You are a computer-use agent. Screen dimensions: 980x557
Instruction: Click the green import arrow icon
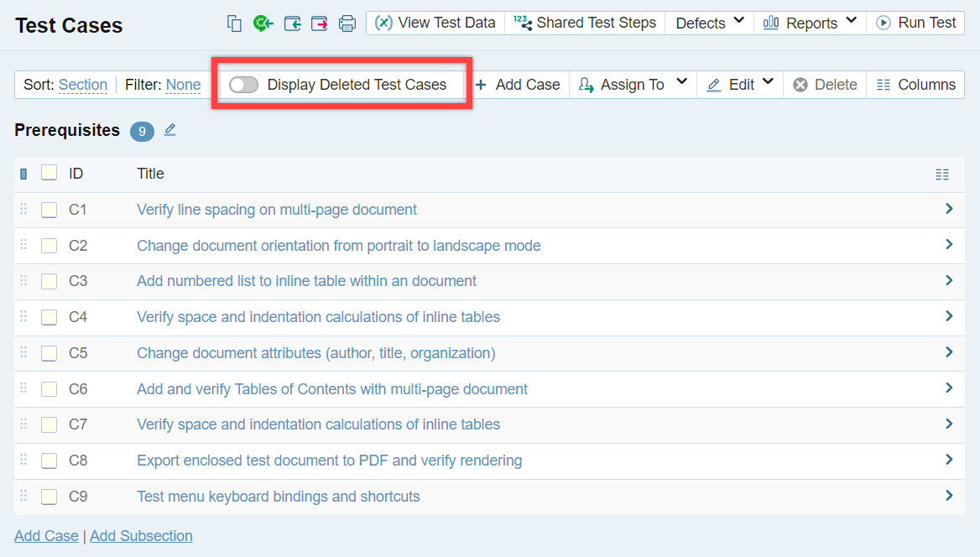tap(263, 23)
